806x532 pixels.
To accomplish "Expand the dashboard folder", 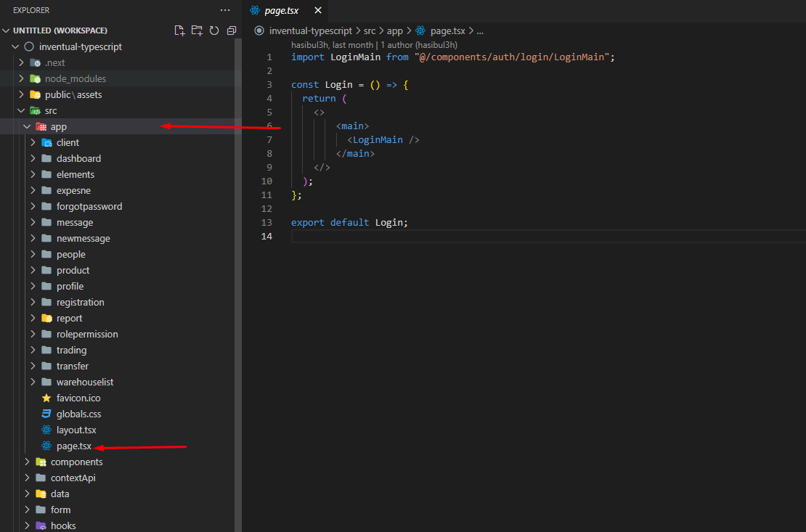I will [x=33, y=158].
